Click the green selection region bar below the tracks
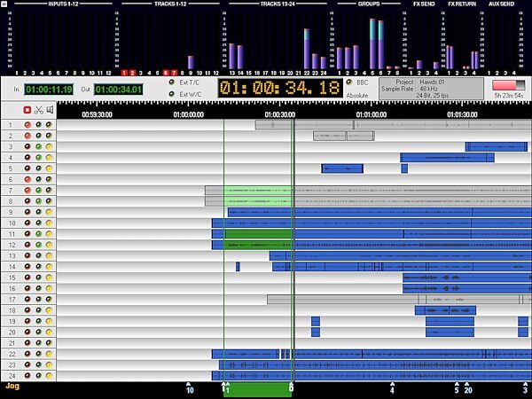 pyautogui.click(x=257, y=391)
